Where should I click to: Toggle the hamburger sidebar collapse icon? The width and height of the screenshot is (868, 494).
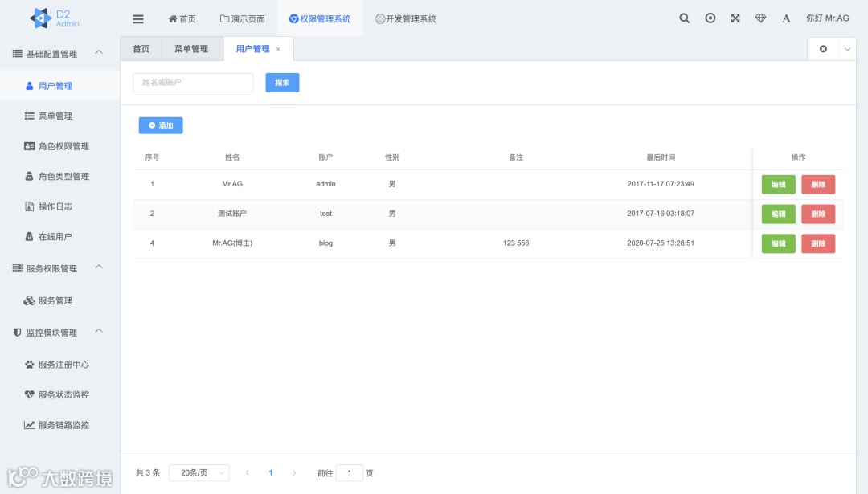click(x=138, y=18)
